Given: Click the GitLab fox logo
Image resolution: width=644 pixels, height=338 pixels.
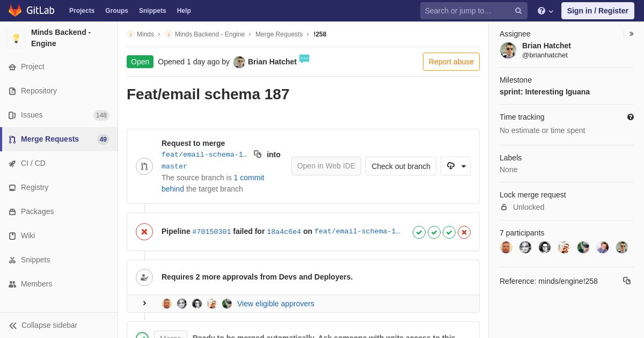Looking at the screenshot, I should (15, 11).
